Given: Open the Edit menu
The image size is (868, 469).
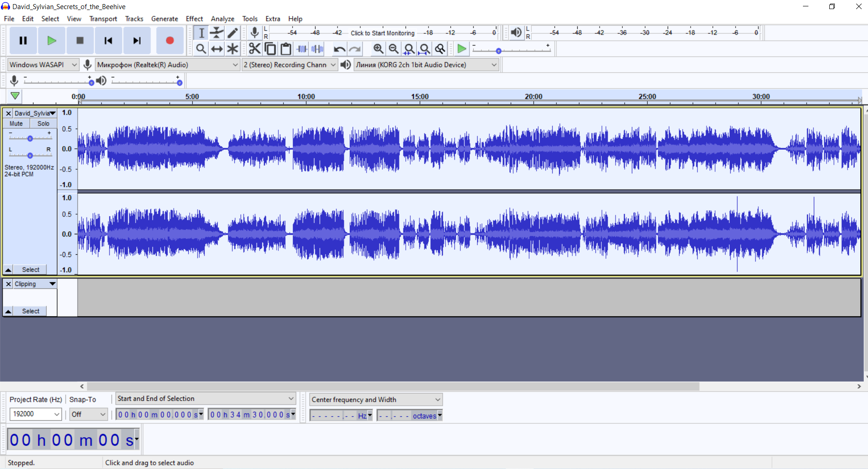Looking at the screenshot, I should point(28,19).
